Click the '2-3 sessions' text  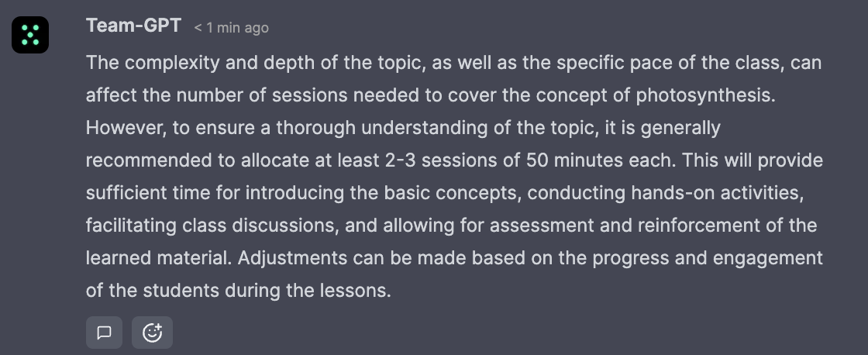click(451, 160)
